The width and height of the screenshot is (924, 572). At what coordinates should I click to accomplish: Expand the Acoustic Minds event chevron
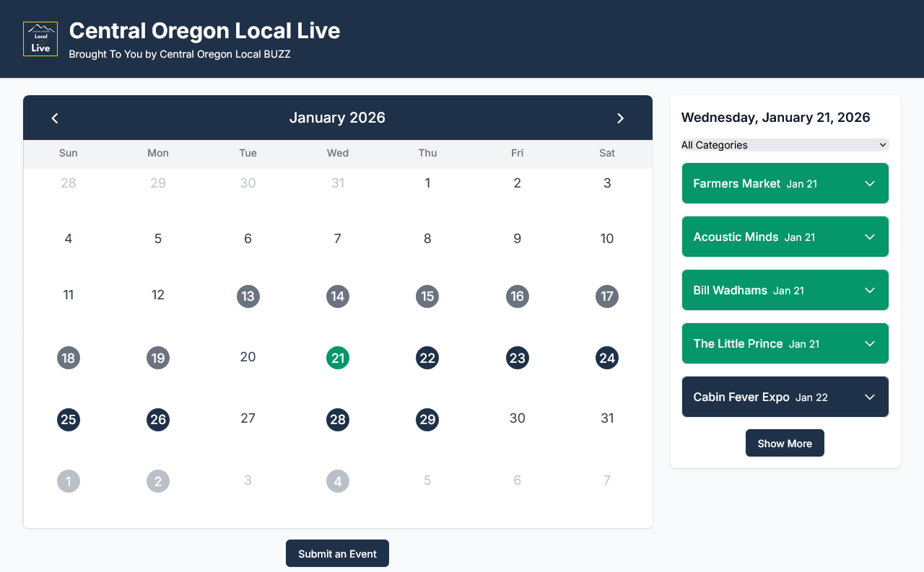870,237
